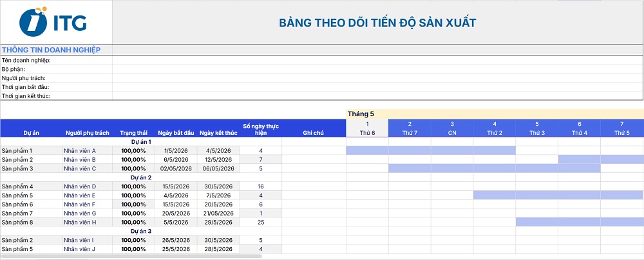The width and height of the screenshot is (644, 260).
Task: Click the empty value field beside 'Tên doanh nghiệp:'
Action: pos(377,60)
